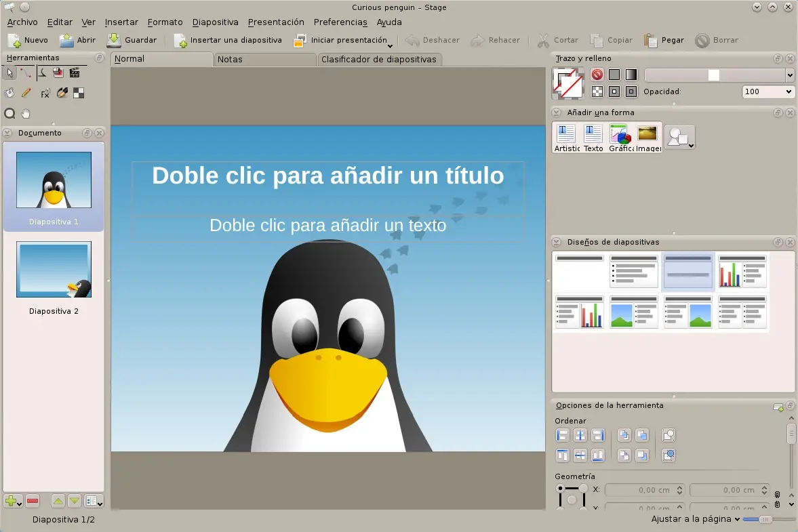Screen dimensions: 798x532
Task: Click the Guardar toolbar button
Action: (x=132, y=40)
